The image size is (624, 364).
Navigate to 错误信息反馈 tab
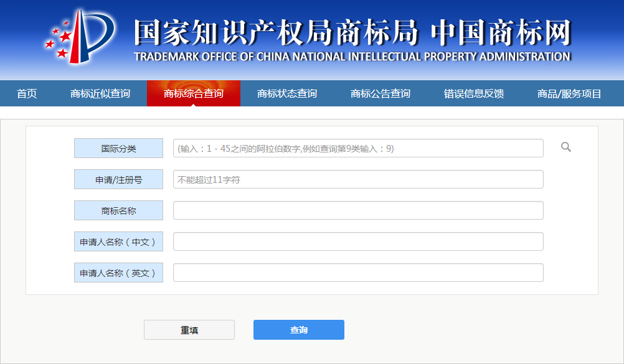[x=474, y=93]
